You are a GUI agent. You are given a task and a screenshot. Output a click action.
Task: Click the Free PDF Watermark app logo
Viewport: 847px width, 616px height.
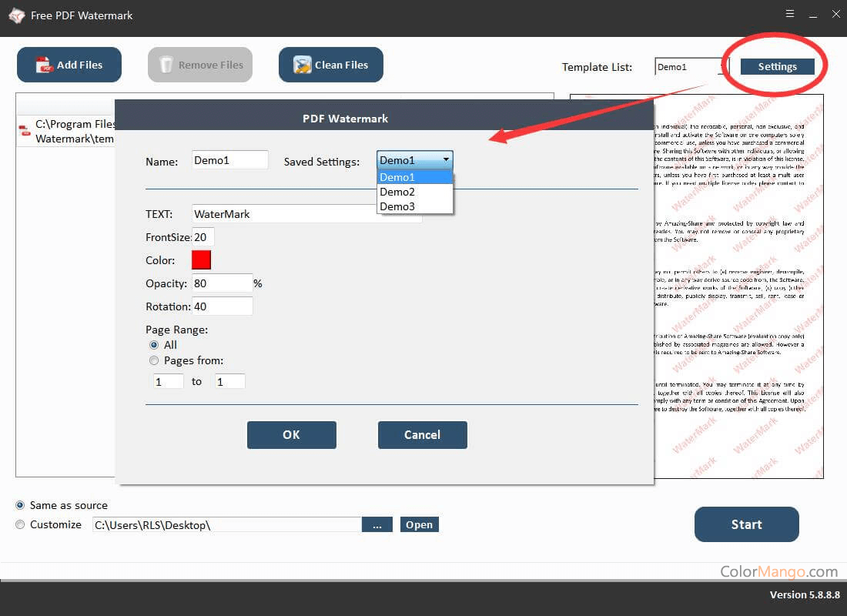coord(16,15)
